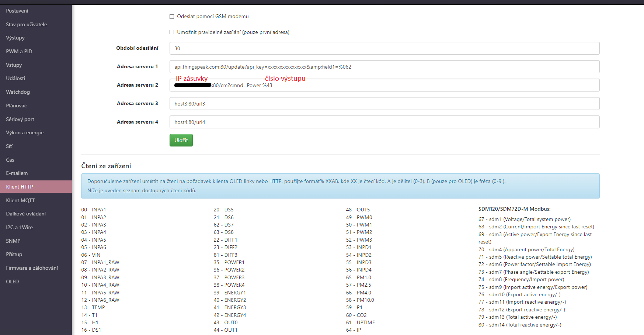
Task: Focus the 'Období odesílání' input field
Action: pos(384,48)
